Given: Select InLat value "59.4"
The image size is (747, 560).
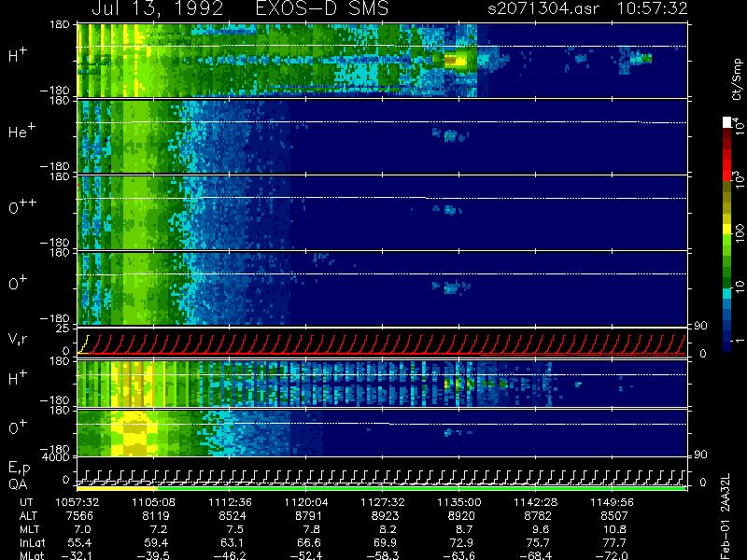Looking at the screenshot, I should click(x=155, y=542).
